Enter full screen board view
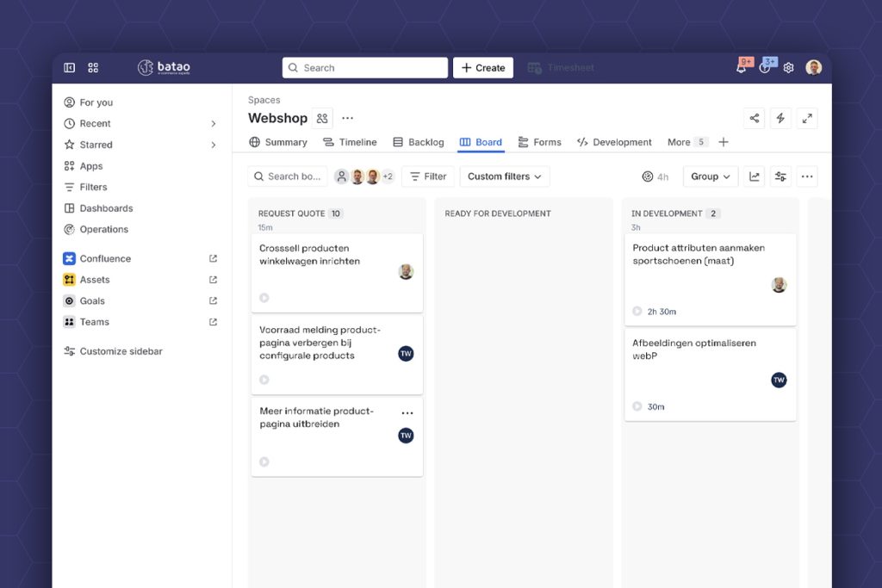This screenshot has width=882, height=588. pos(806,119)
